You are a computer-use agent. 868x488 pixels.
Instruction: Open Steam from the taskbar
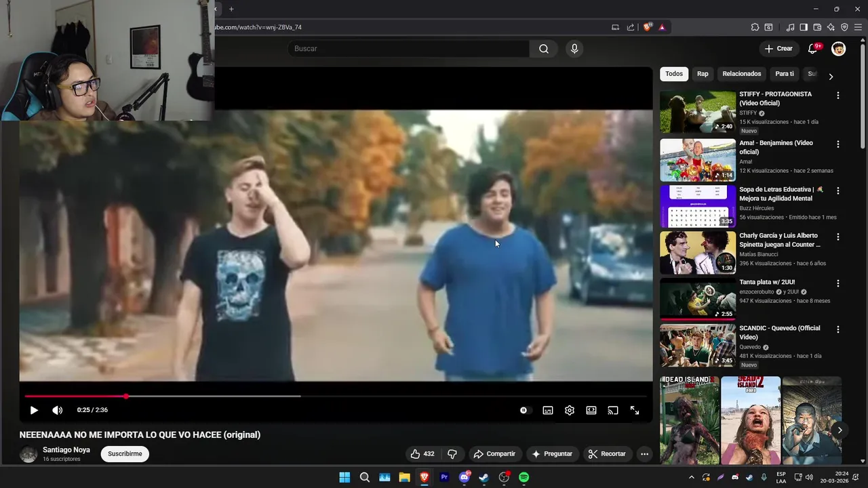tap(484, 477)
